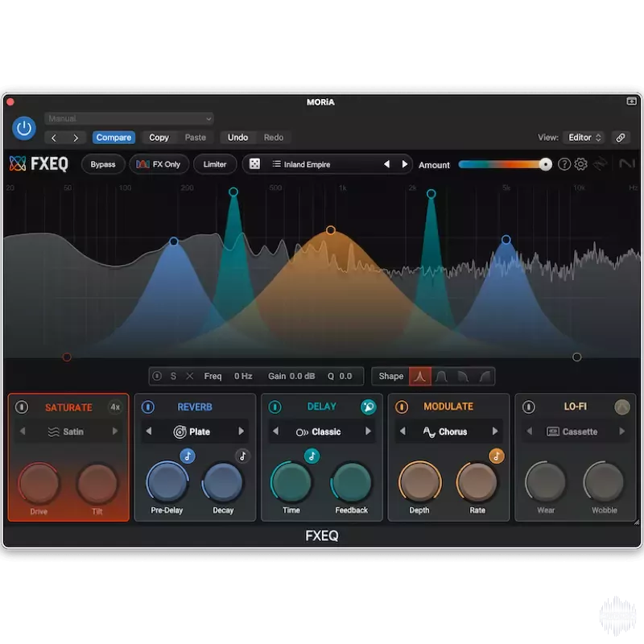Screen dimensions: 644x644
Task: Click the dice randomize icon
Action: point(254,164)
